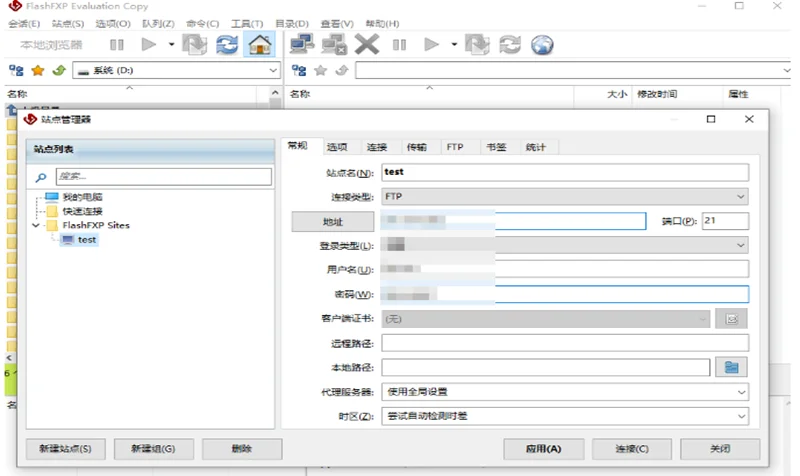The width and height of the screenshot is (800, 476).
Task: Open the 目录(D) menu
Action: coord(292,23)
